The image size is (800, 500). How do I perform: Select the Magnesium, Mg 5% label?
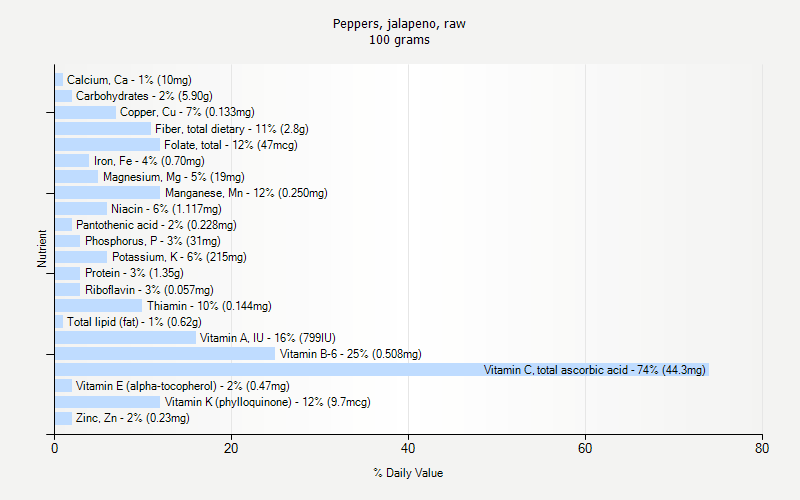(x=173, y=177)
